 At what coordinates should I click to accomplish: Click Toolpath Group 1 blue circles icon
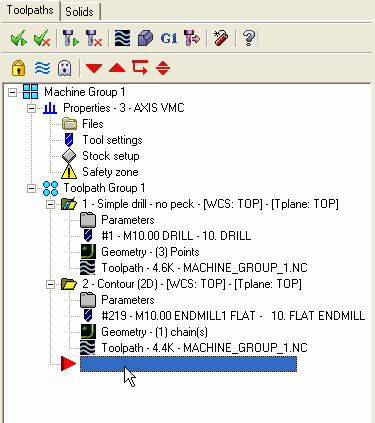coord(50,188)
